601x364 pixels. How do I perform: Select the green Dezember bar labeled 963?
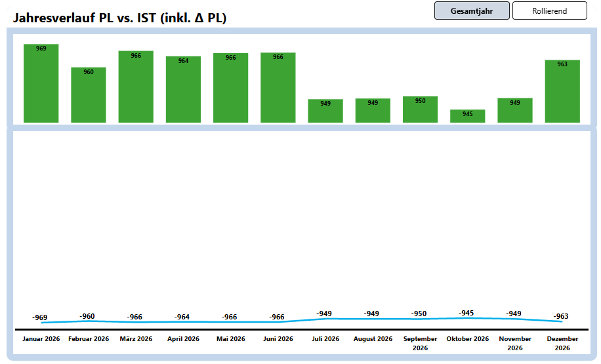(x=562, y=91)
